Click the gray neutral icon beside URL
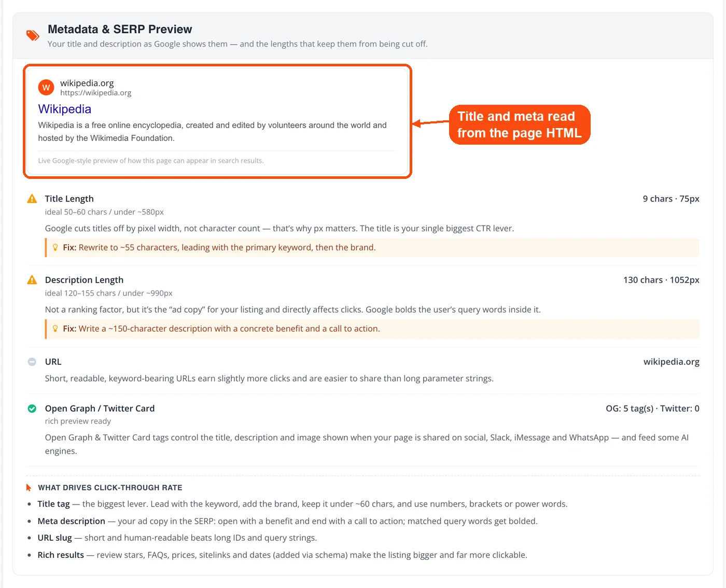 click(32, 362)
